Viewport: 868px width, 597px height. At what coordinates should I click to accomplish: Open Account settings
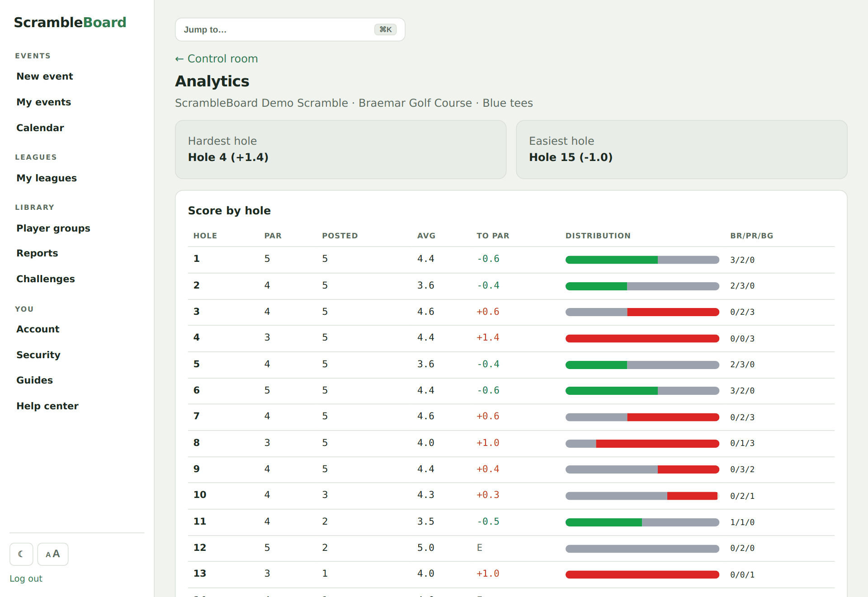(38, 329)
